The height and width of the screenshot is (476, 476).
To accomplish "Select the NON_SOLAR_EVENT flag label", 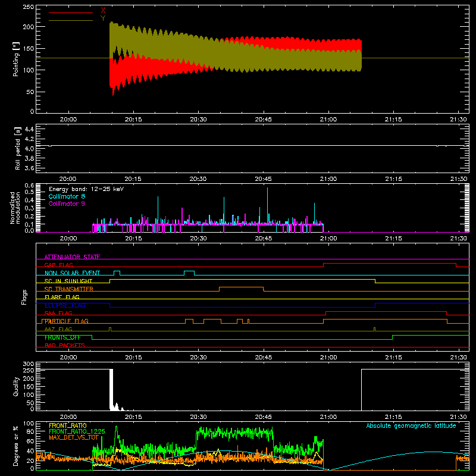I will 72,273.
